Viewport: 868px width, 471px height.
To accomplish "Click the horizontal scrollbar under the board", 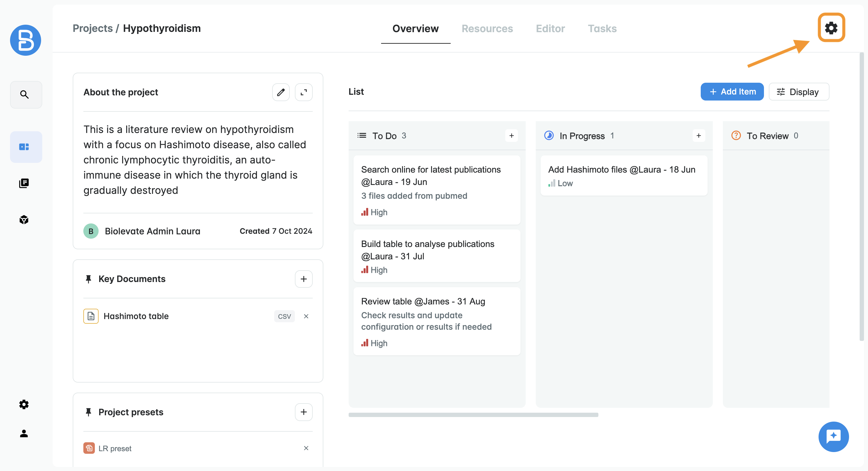I will click(x=473, y=415).
